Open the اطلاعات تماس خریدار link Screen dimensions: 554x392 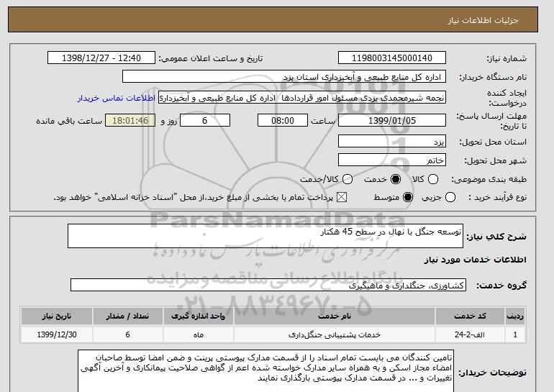117,98
